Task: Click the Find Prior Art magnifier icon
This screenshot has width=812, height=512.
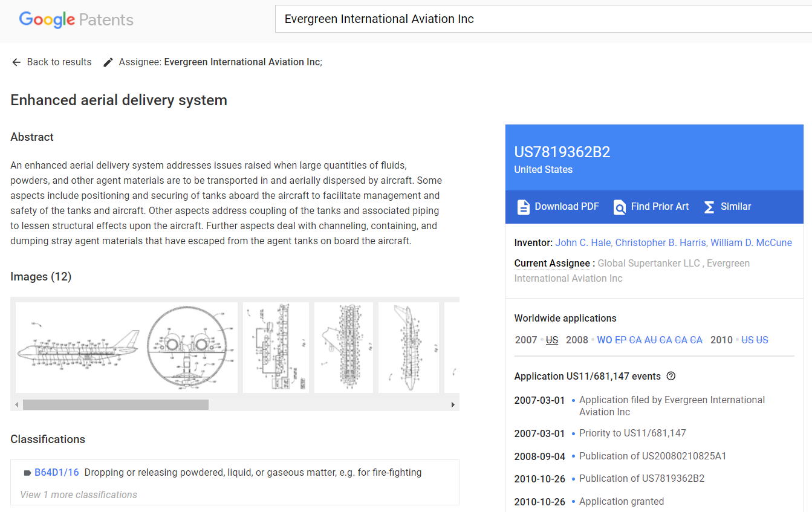Action: pos(620,207)
